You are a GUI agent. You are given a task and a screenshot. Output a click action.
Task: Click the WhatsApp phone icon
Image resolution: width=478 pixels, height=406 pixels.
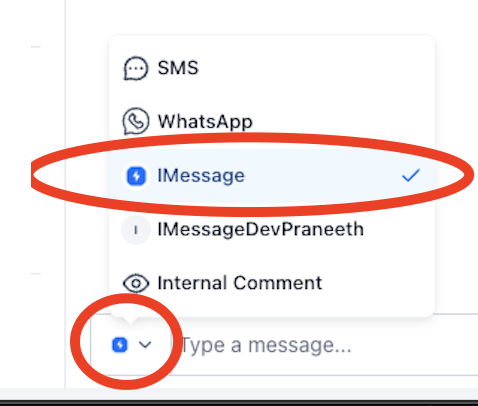[x=136, y=121]
